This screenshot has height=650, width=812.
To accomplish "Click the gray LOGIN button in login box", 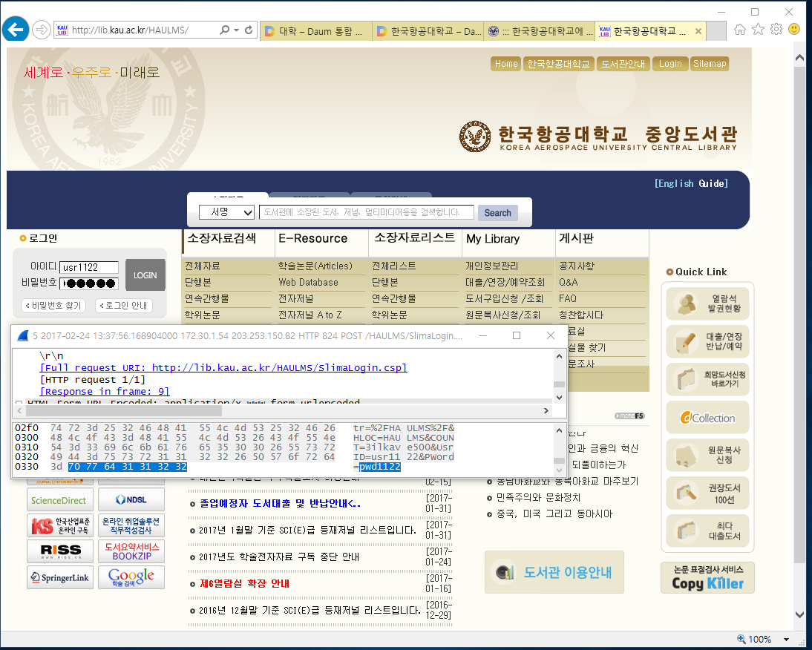I will [x=145, y=275].
